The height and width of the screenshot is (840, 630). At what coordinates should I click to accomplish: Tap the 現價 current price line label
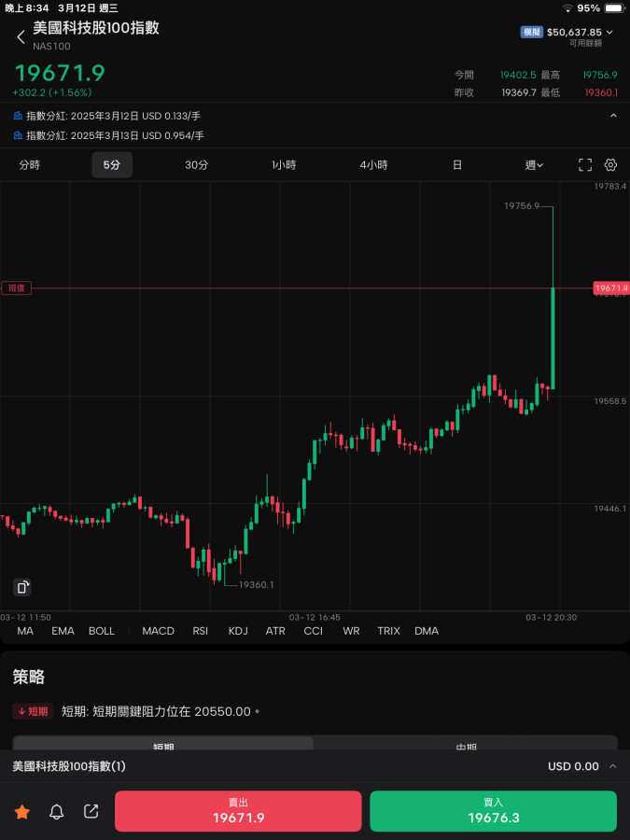coord(17,288)
